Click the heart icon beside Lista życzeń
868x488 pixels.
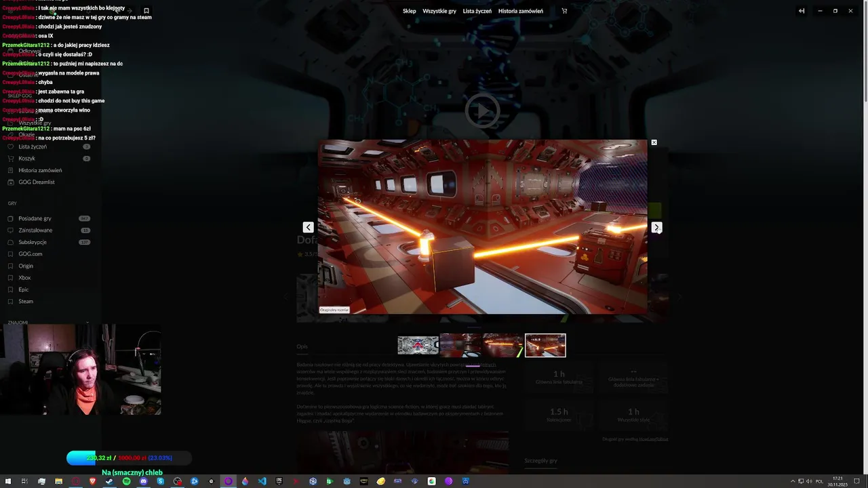click(x=11, y=146)
